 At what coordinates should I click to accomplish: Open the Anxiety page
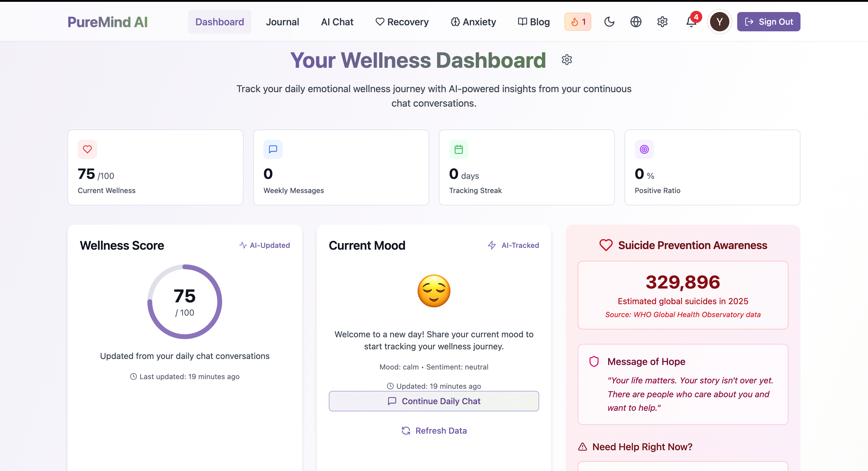click(x=473, y=22)
